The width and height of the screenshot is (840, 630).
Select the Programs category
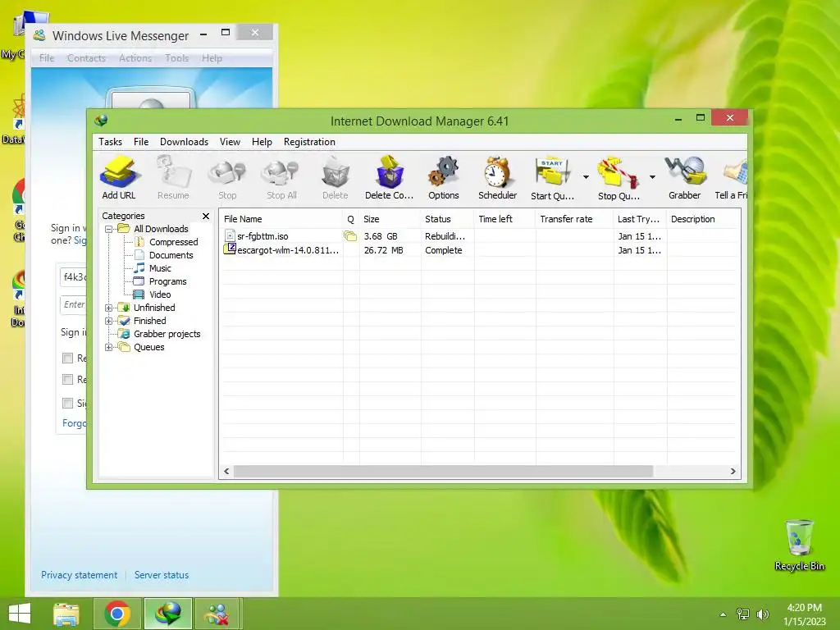(x=167, y=281)
